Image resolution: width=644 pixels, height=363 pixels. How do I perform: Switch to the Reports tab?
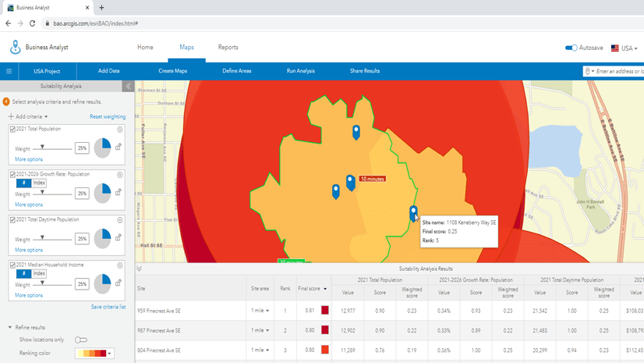click(x=228, y=48)
